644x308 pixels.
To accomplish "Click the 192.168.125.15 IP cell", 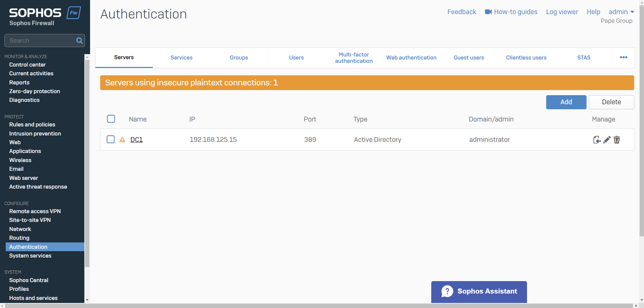I will [x=213, y=140].
